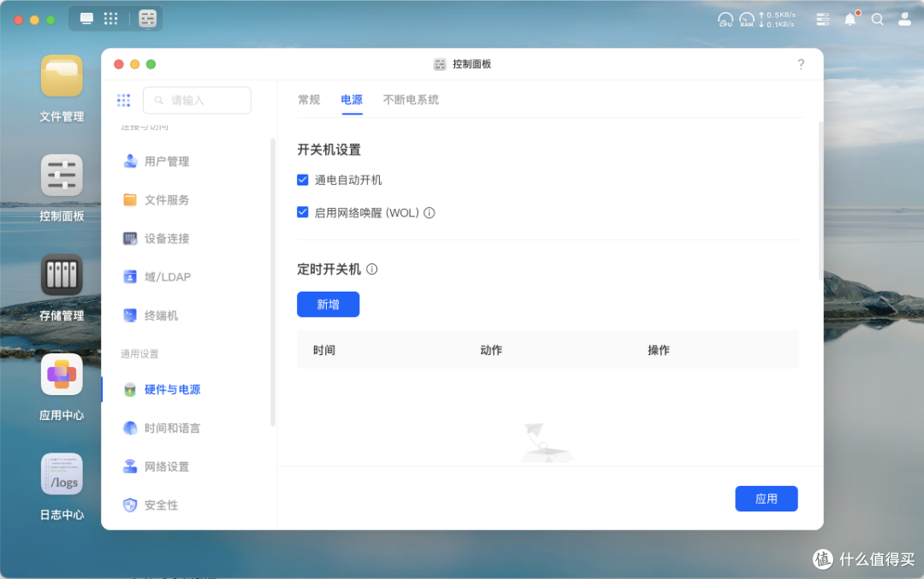Open the task manager list icon in the top bar
This screenshot has height=579, width=924.
coord(823,20)
